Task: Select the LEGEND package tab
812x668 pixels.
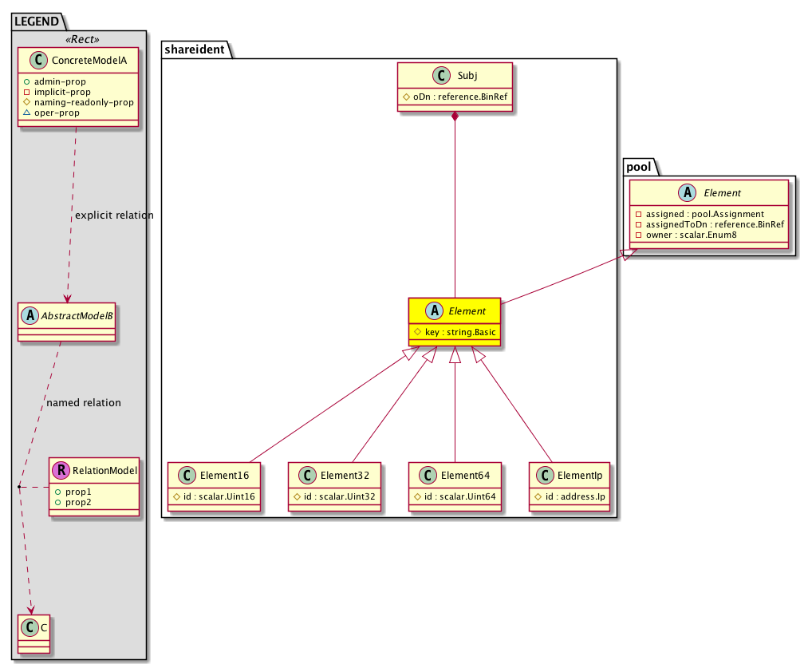Action: click(x=36, y=22)
